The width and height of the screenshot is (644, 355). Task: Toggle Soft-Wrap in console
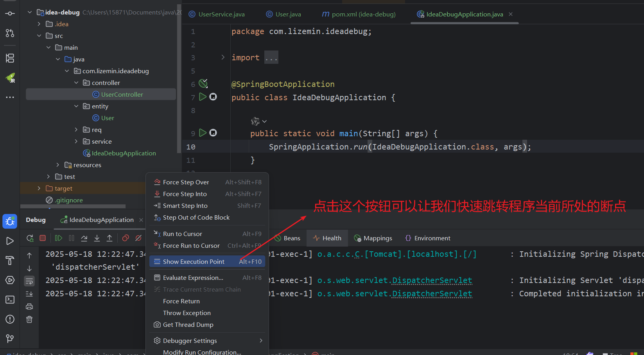coord(29,281)
